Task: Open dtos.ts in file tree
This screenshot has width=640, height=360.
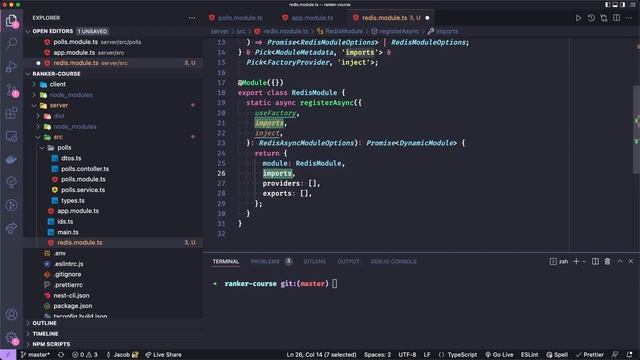Action: (71, 158)
